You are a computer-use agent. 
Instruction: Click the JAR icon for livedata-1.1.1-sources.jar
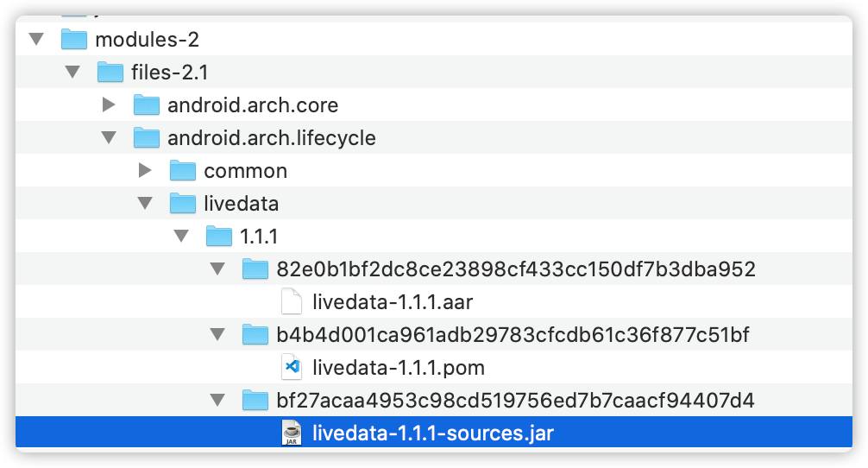[292, 433]
